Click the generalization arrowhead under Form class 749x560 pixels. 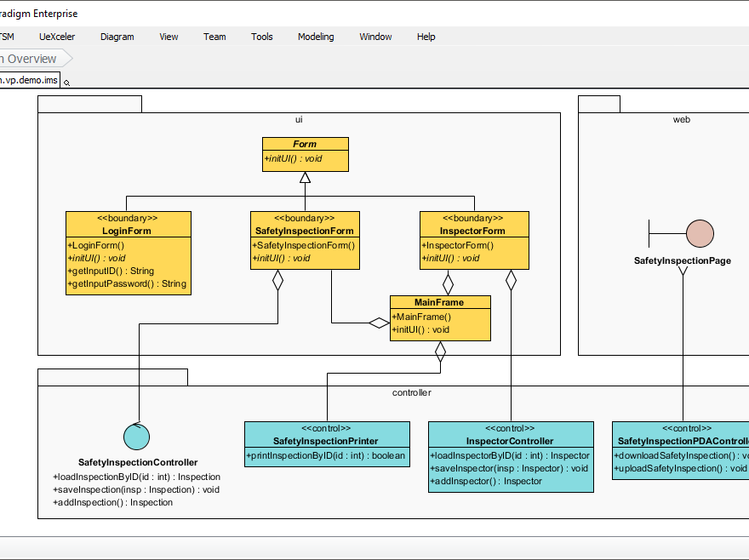pos(305,178)
